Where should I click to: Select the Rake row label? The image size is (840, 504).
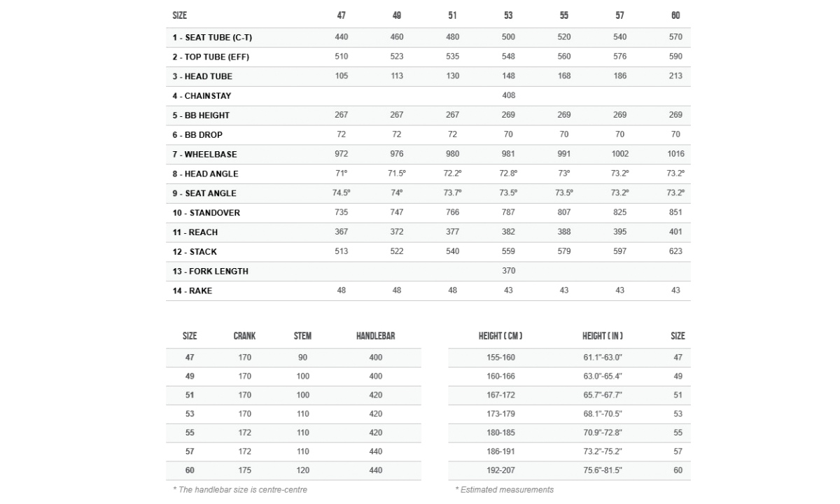(x=192, y=291)
